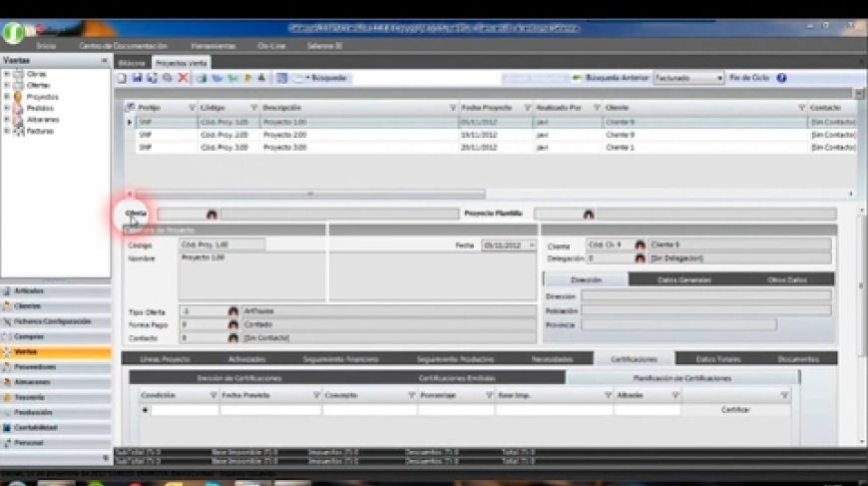The width and height of the screenshot is (868, 486).
Task: Switch to the Documentos tab
Action: (798, 359)
